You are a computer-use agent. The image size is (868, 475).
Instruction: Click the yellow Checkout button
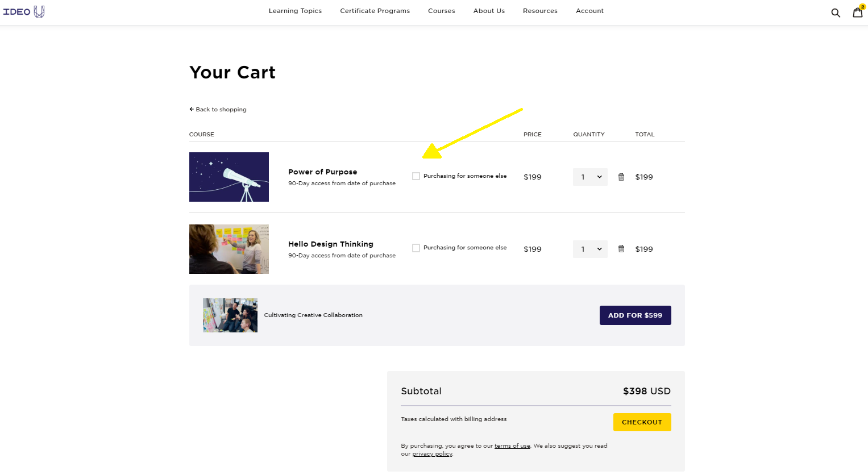tap(642, 422)
